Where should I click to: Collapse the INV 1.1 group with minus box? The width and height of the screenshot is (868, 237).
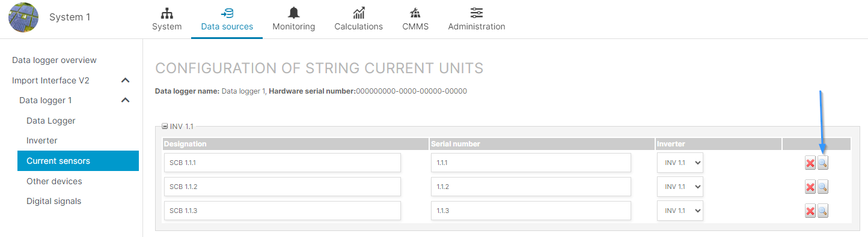165,127
